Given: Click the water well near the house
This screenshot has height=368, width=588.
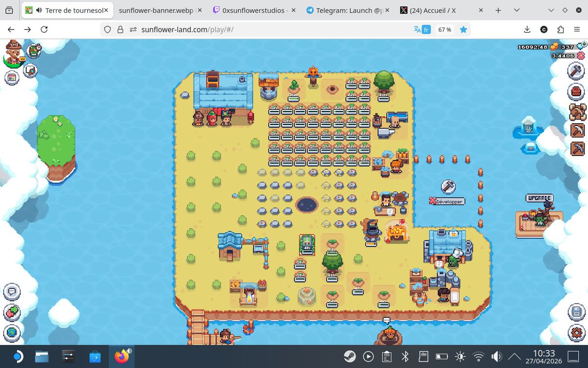Looking at the screenshot, I should (x=269, y=86).
